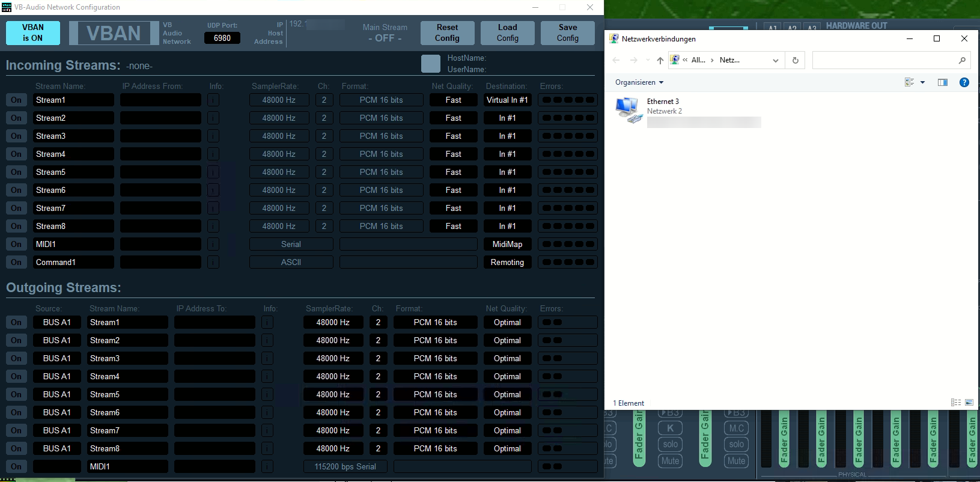Click the rightmost Fader Gain slider in Voicemeeter
980x482 pixels.
972,439
